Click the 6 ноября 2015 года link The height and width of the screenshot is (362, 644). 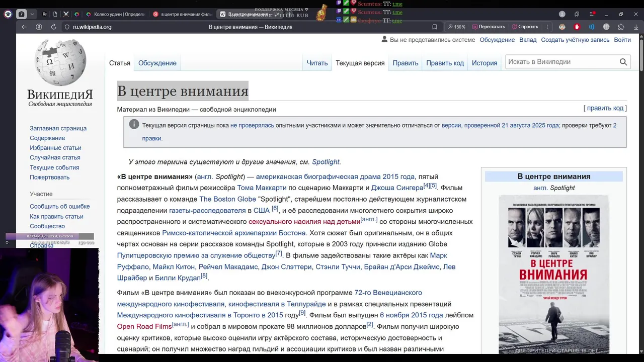(x=412, y=315)
